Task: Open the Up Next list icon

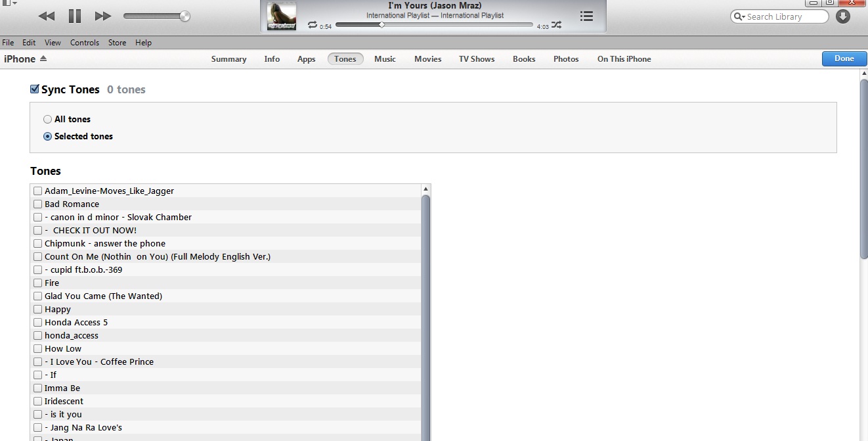Action: (x=586, y=16)
